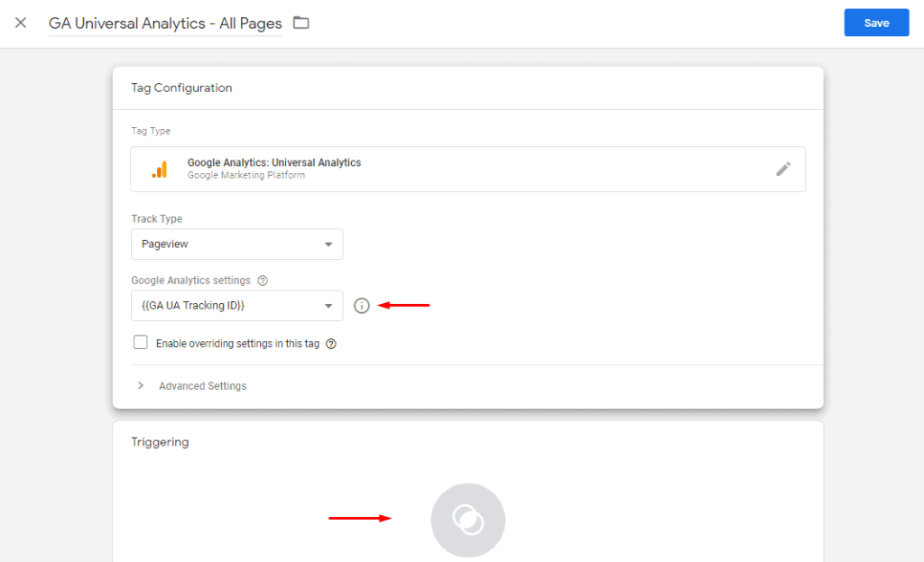Rename the tag title GA Universal Analytics
Image resolution: width=924 pixels, height=562 pixels.
[165, 23]
